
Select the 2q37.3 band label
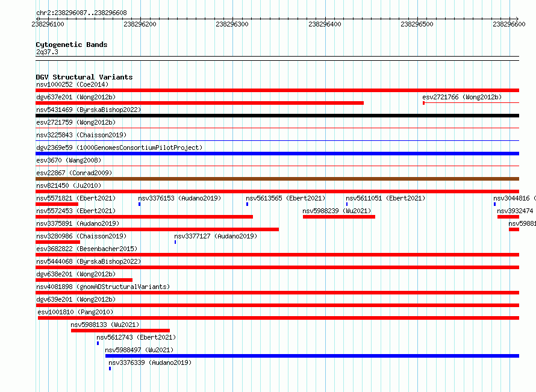47,52
